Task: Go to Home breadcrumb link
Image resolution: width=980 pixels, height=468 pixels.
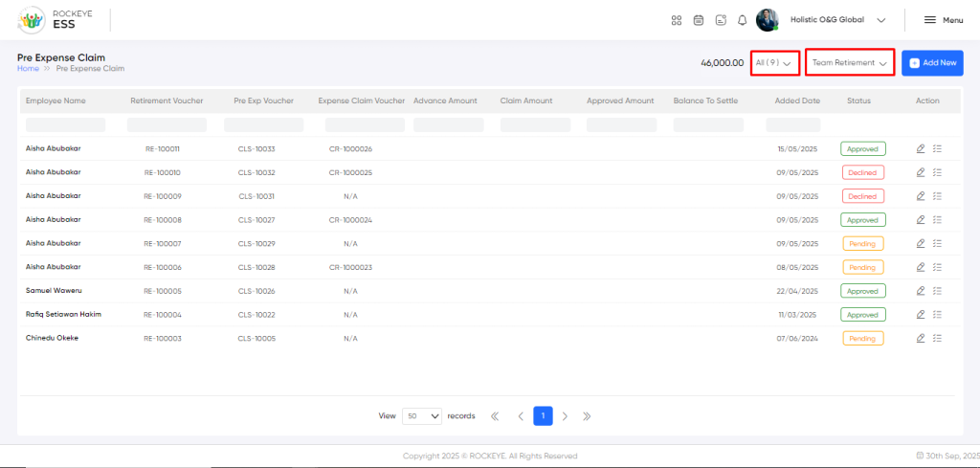Action: pos(28,69)
